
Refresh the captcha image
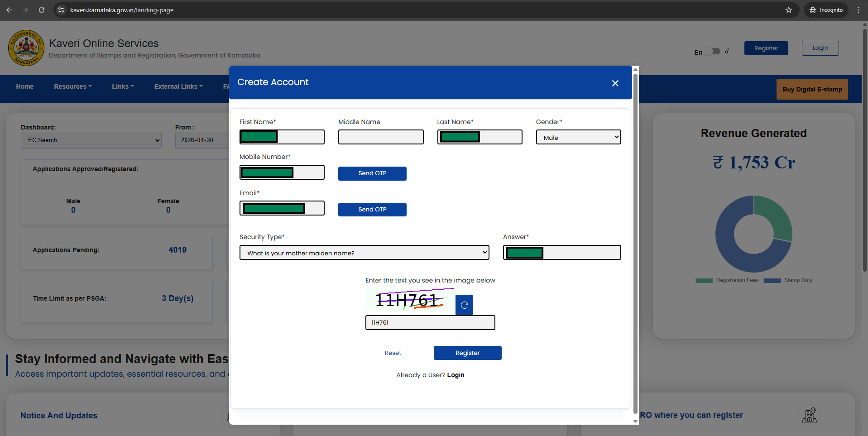point(464,305)
